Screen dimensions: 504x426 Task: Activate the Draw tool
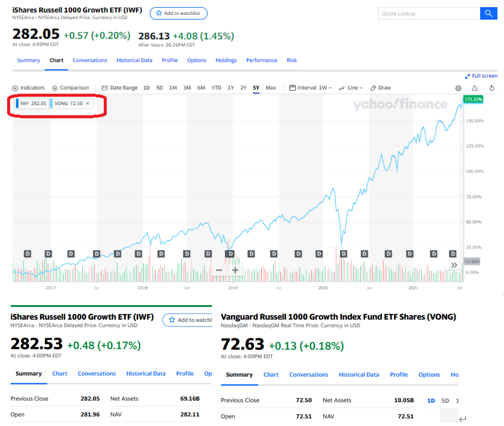(x=381, y=88)
